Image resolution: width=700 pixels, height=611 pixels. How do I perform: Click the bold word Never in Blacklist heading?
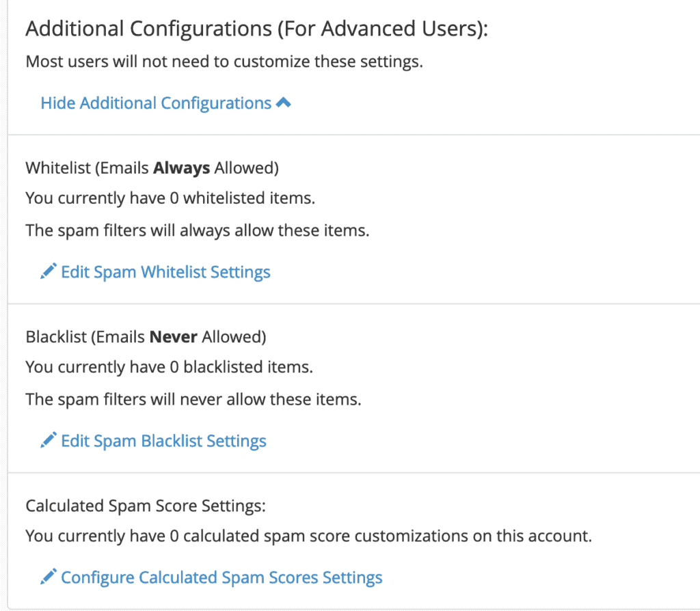coord(173,337)
